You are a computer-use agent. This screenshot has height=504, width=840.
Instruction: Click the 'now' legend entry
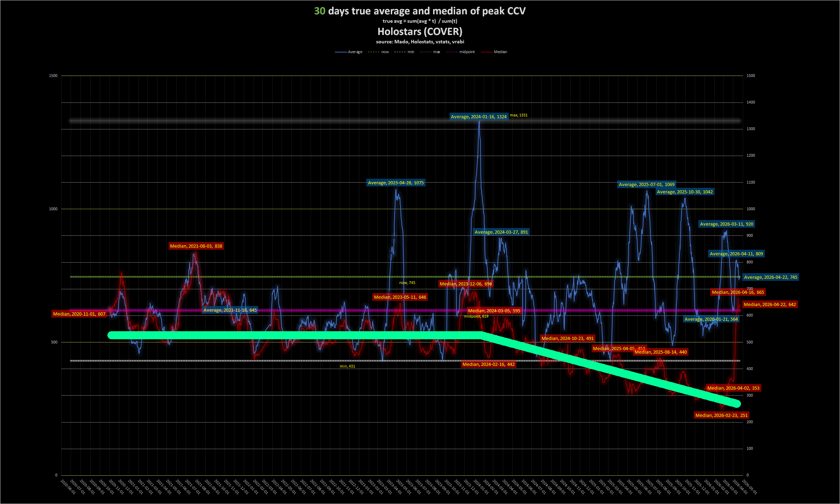coord(384,52)
